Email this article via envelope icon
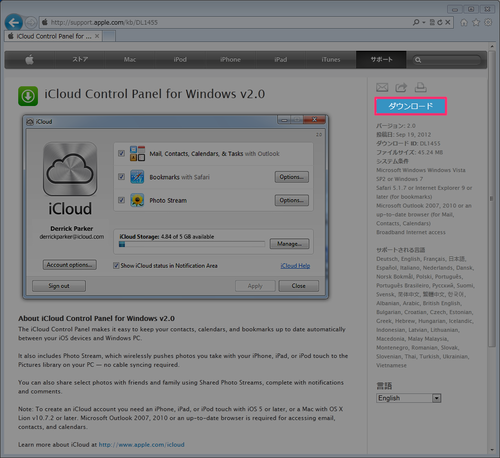 click(x=382, y=87)
